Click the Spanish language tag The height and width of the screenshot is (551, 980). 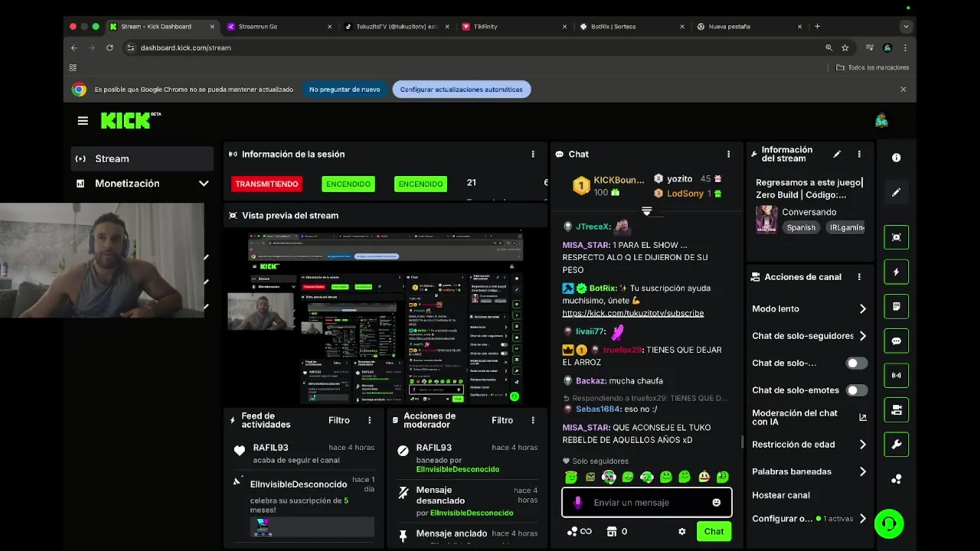pos(801,227)
